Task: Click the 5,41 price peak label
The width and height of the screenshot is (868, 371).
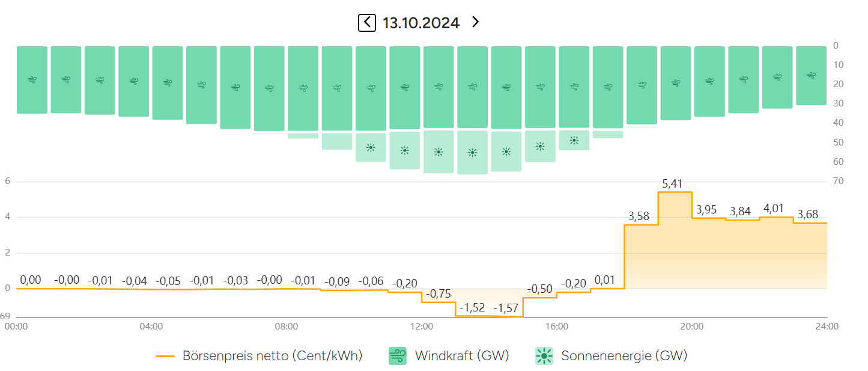Action: (x=672, y=184)
